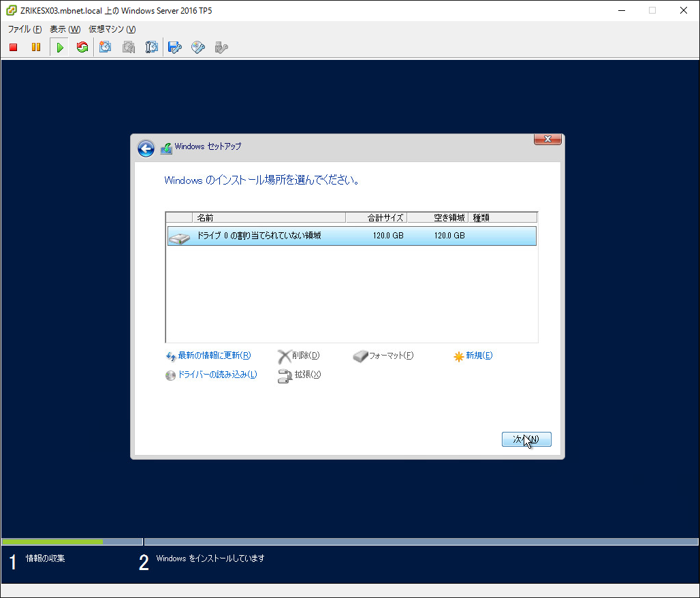This screenshot has width=700, height=598.
Task: Click the 次へ (N) button
Action: coord(526,439)
